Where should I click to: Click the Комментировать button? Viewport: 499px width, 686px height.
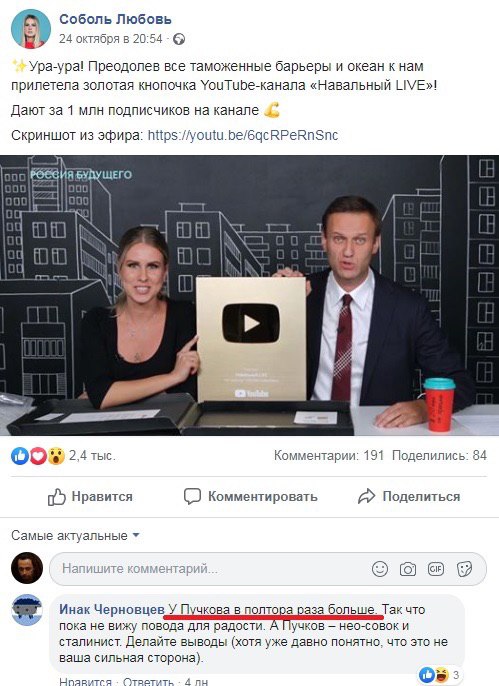[x=251, y=497]
